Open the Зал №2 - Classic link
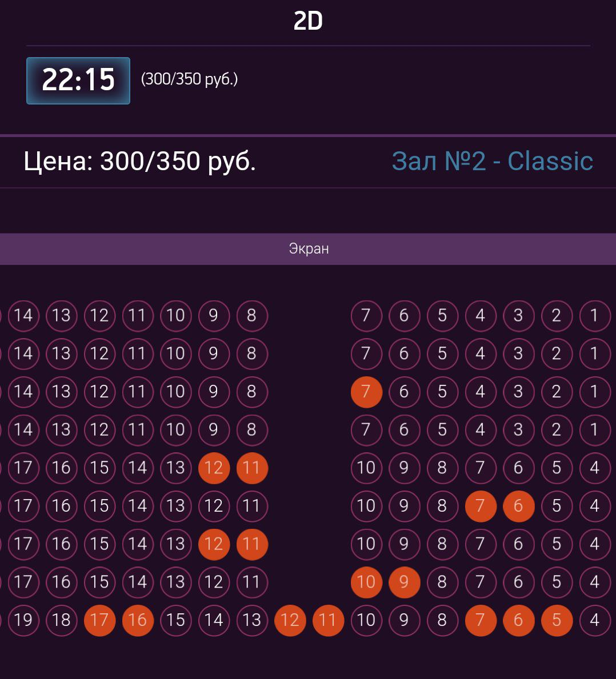This screenshot has width=616, height=679. [x=492, y=161]
